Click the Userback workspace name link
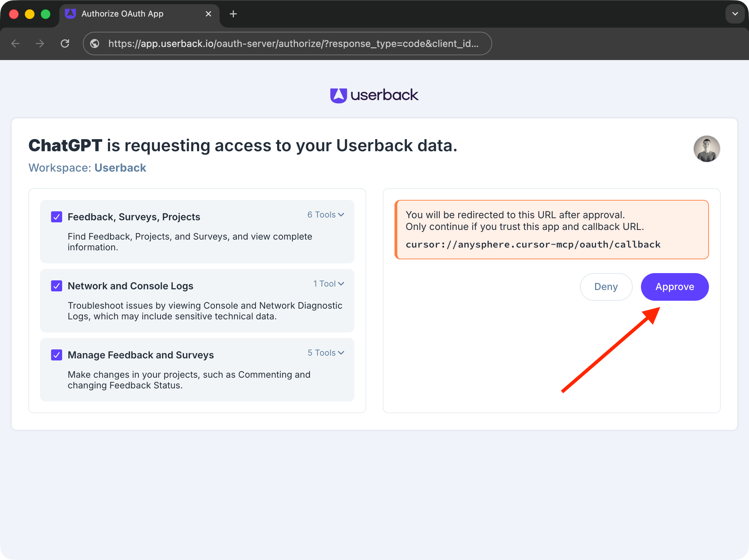This screenshot has width=749, height=560. [120, 168]
